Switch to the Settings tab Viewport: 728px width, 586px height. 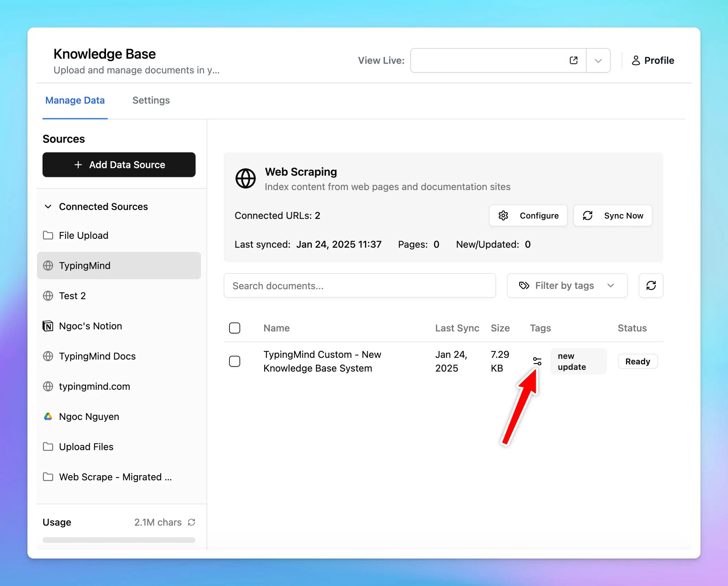tap(151, 100)
